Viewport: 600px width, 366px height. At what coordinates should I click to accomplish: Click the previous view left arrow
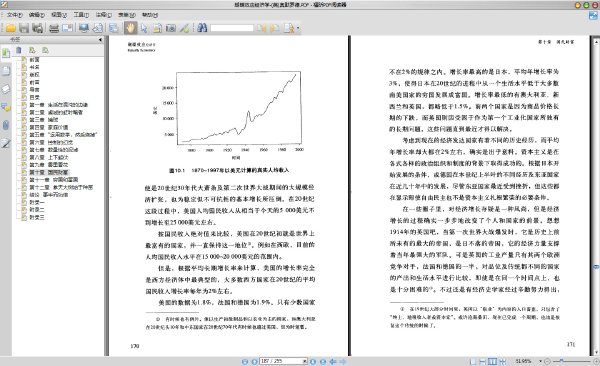[x=333, y=361]
